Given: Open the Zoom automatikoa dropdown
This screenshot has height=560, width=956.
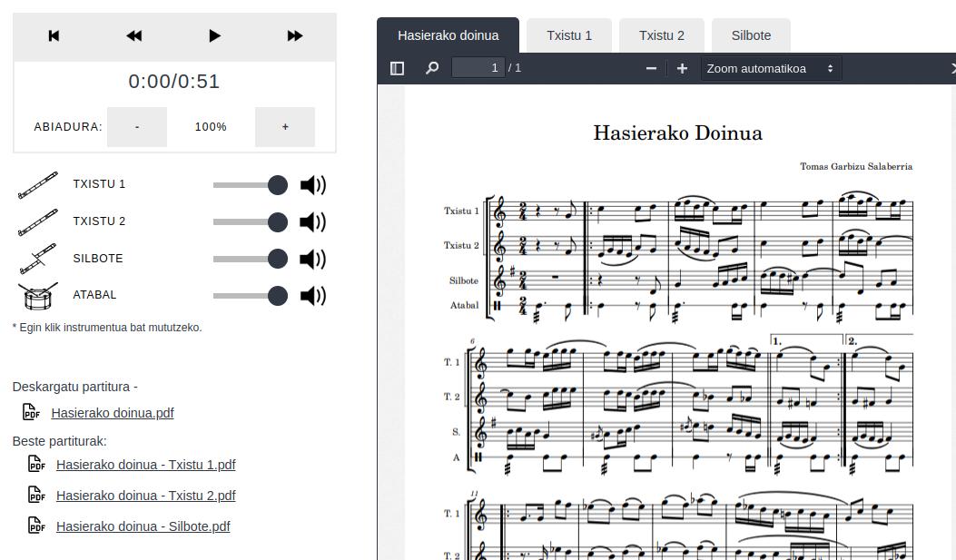Looking at the screenshot, I should point(772,68).
